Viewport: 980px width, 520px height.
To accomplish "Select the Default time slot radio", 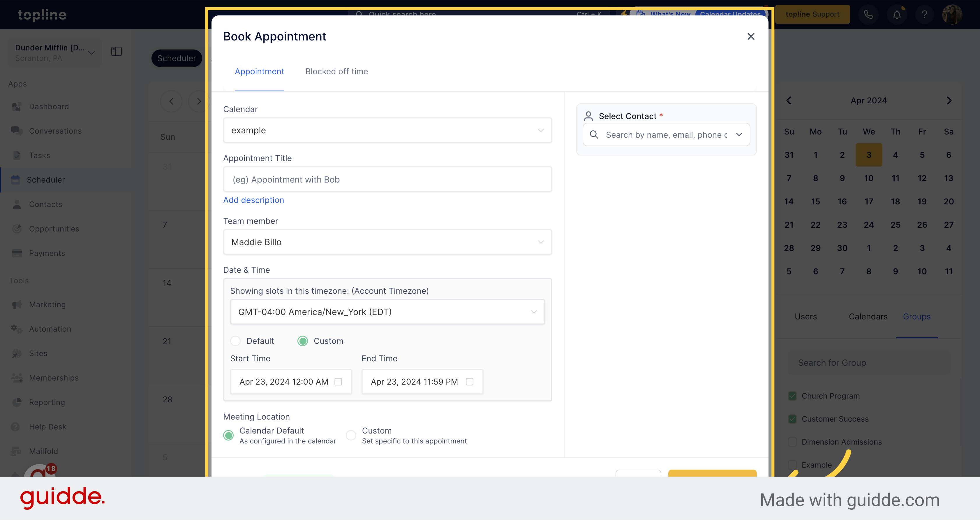I will click(x=235, y=341).
